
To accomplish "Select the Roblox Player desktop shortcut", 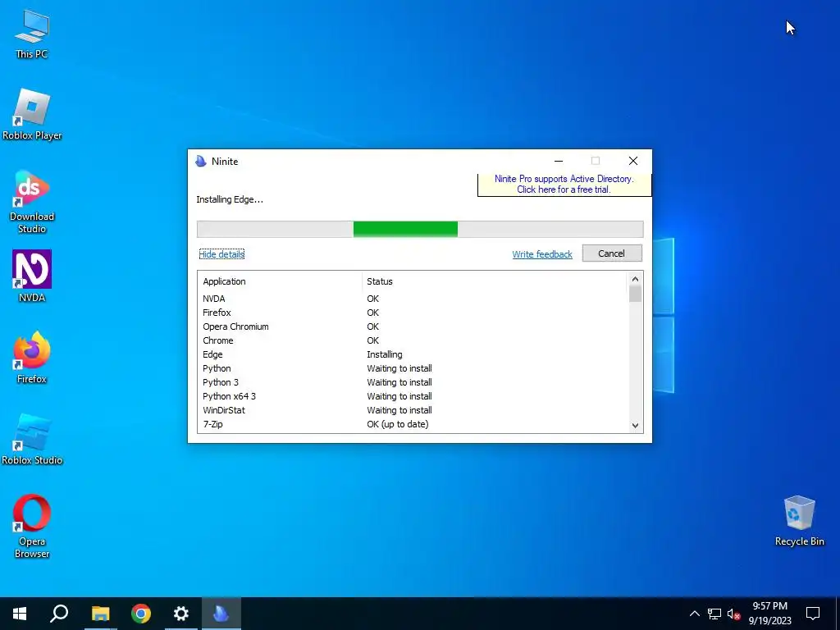I will click(x=32, y=115).
